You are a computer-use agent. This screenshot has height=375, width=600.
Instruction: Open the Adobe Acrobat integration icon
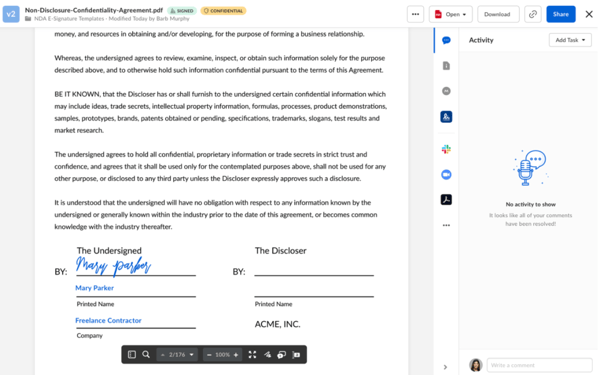click(446, 200)
